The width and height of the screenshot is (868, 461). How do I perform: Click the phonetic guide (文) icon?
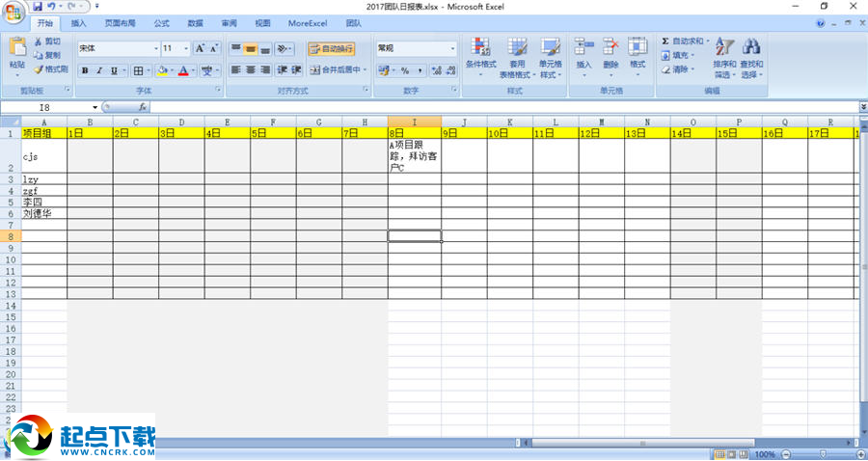207,70
